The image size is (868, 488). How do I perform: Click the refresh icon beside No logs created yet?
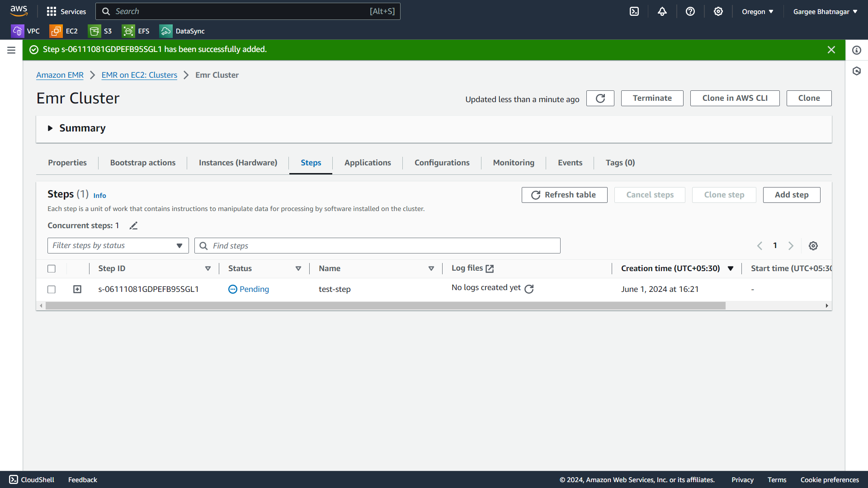point(529,289)
